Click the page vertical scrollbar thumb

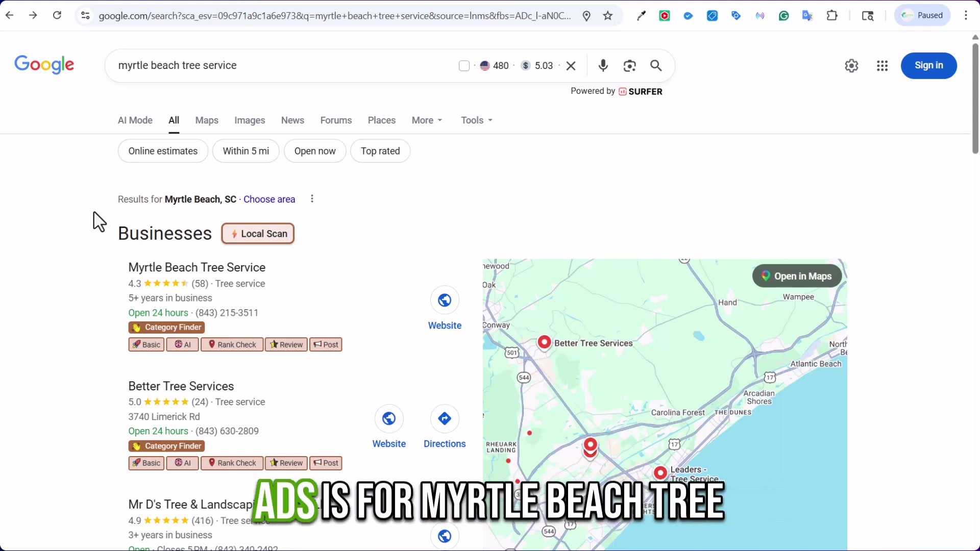975,98
